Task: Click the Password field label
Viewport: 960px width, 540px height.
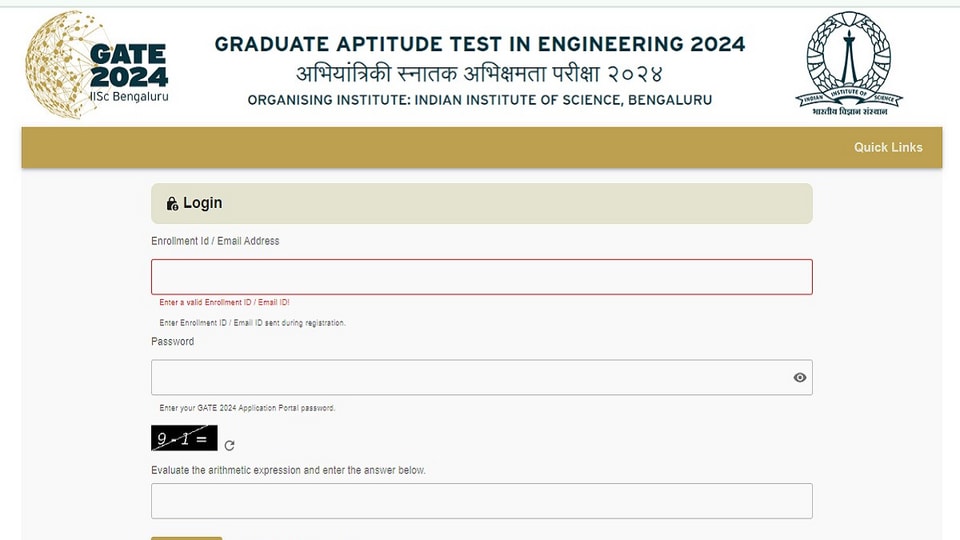Action: click(173, 342)
